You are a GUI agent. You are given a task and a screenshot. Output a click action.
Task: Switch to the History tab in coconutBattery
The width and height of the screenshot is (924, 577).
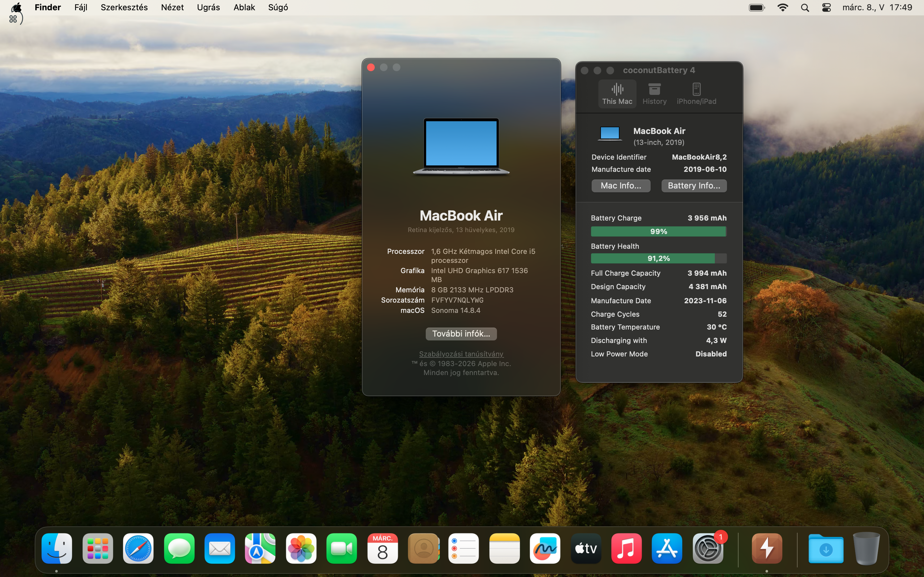(654, 93)
